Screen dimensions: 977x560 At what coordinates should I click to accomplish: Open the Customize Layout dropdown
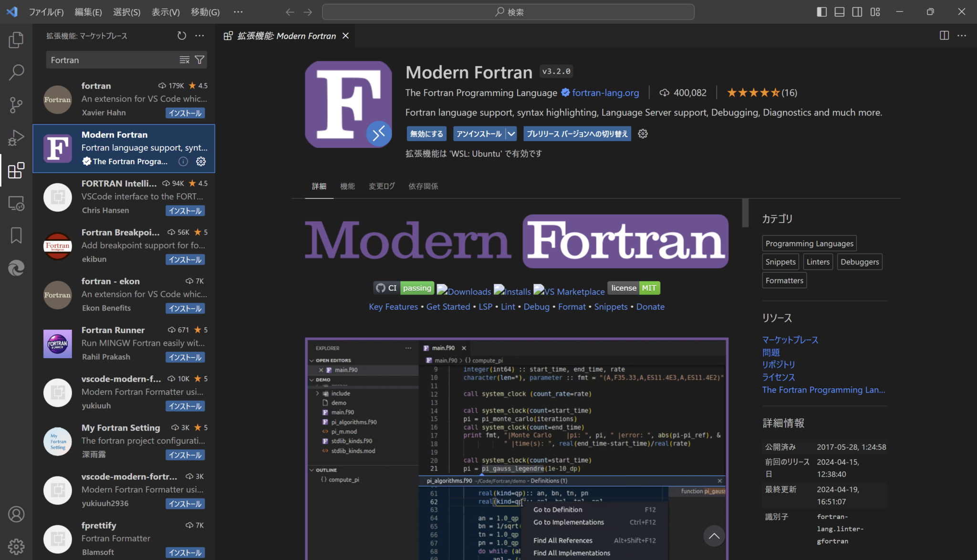875,11
